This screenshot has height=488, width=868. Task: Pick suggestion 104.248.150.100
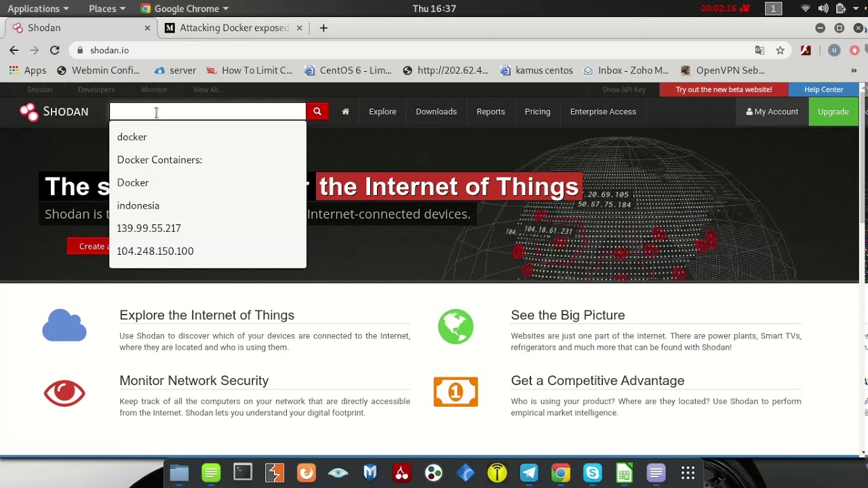(x=208, y=251)
